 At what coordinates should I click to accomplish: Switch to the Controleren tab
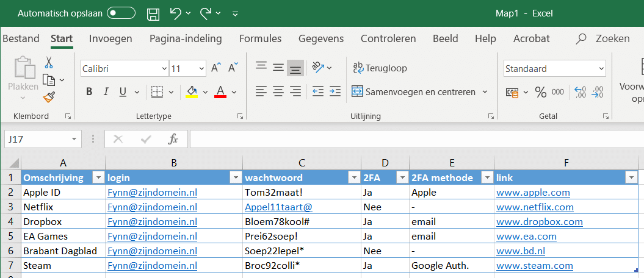[x=388, y=38]
